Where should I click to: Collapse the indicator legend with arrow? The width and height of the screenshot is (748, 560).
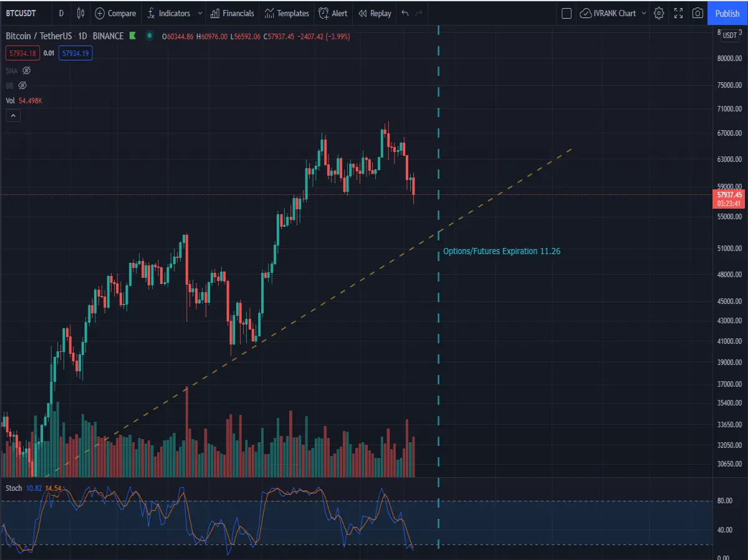point(13,115)
